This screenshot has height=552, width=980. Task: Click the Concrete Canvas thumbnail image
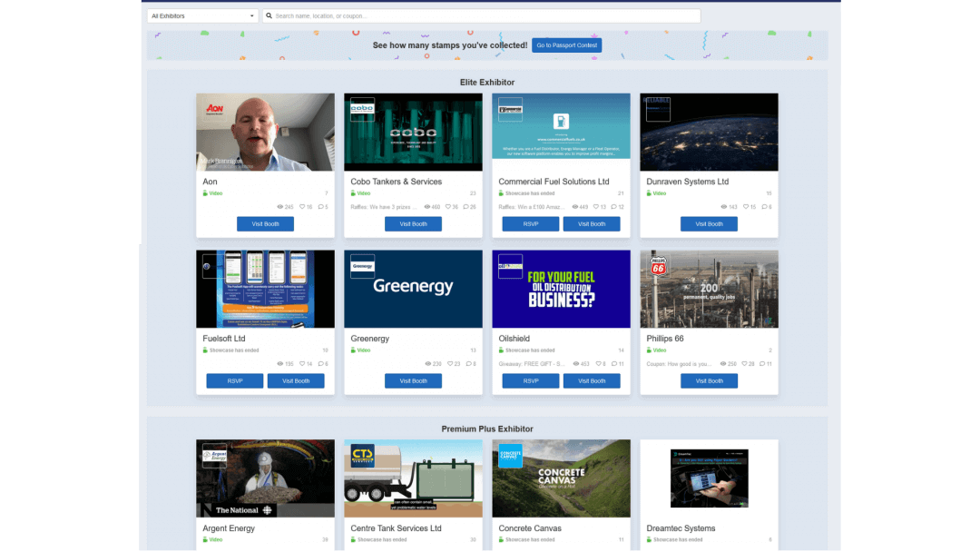click(561, 478)
